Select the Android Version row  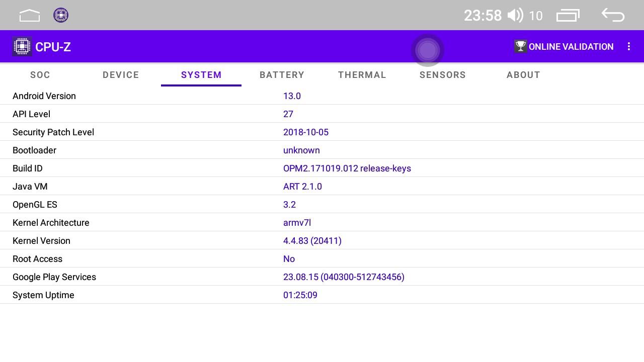[322, 96]
